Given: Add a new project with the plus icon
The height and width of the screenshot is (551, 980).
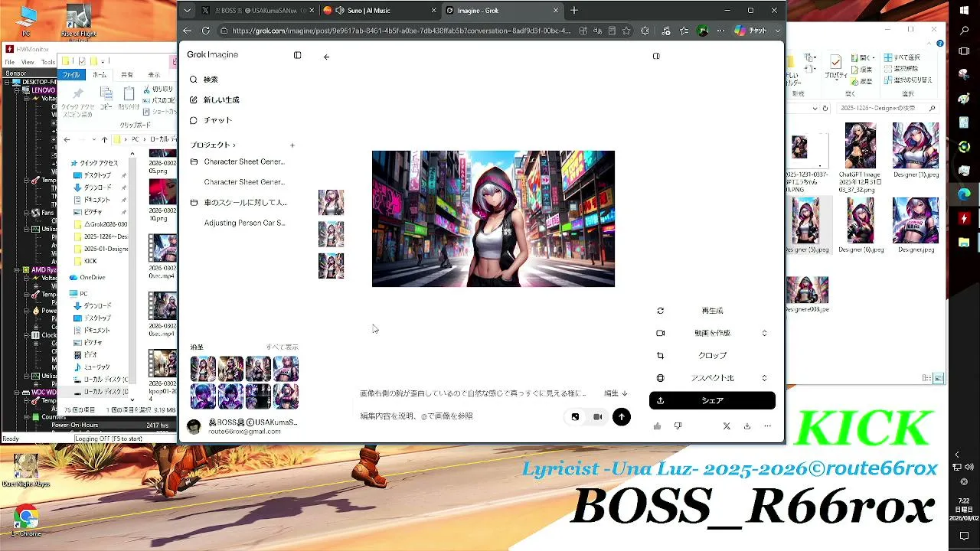Looking at the screenshot, I should click(x=292, y=145).
